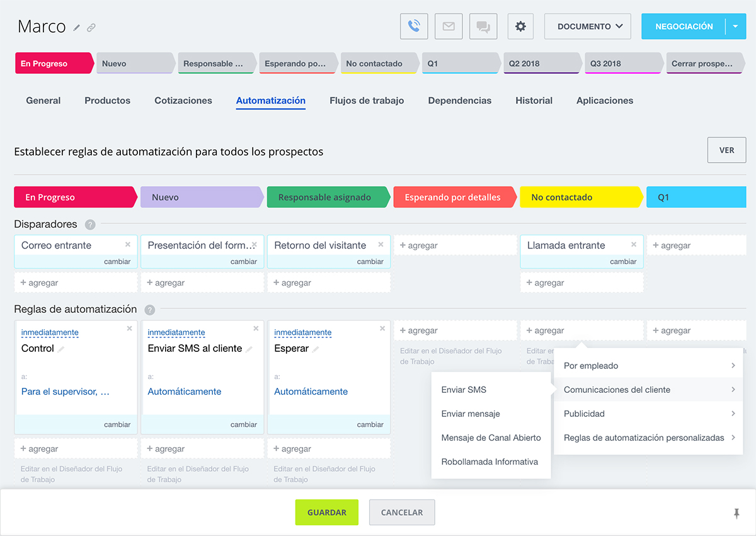This screenshot has width=756, height=536.
Task: Expand the Por empleado submenu
Action: point(648,366)
